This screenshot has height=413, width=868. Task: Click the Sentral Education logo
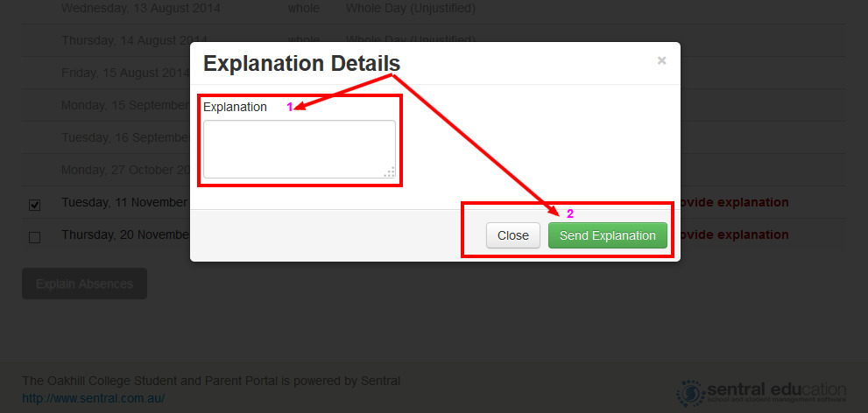(x=761, y=393)
